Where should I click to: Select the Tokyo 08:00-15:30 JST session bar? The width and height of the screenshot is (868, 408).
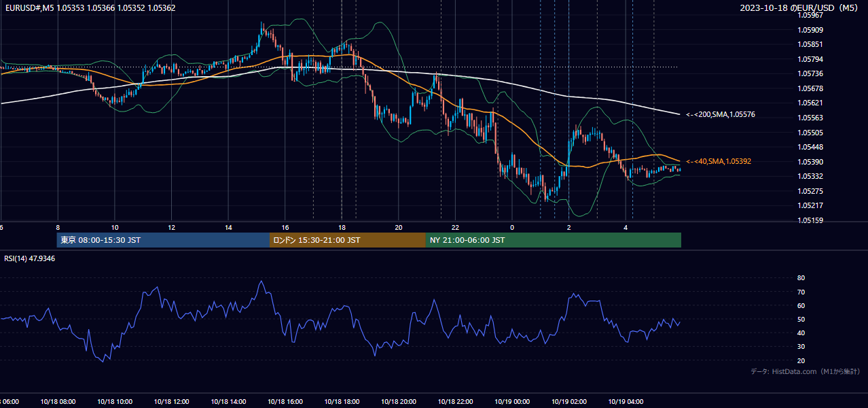163,240
